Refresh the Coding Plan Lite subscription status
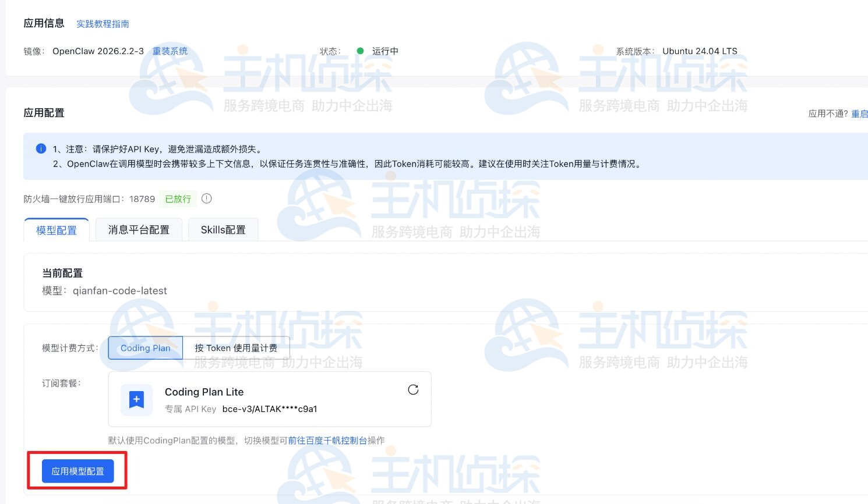Image resolution: width=868 pixels, height=504 pixels. tap(413, 390)
